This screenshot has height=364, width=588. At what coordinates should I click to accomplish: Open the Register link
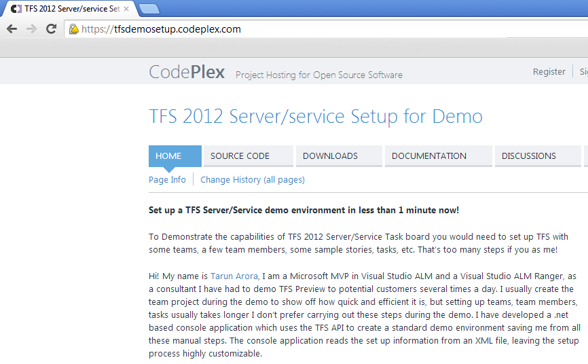click(x=549, y=71)
